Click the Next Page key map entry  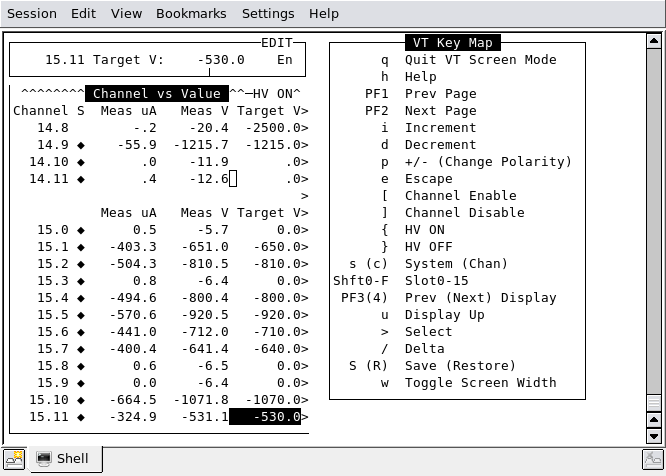tap(440, 111)
